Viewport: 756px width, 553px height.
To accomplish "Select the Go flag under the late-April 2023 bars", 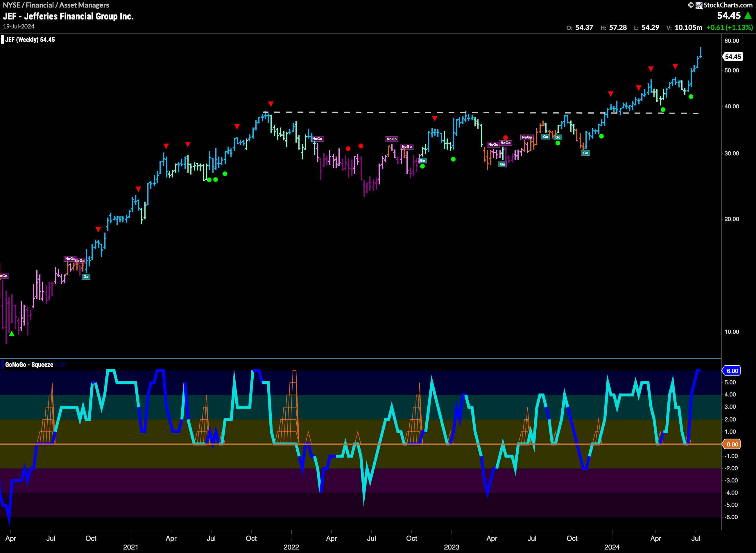I will tap(502, 164).
